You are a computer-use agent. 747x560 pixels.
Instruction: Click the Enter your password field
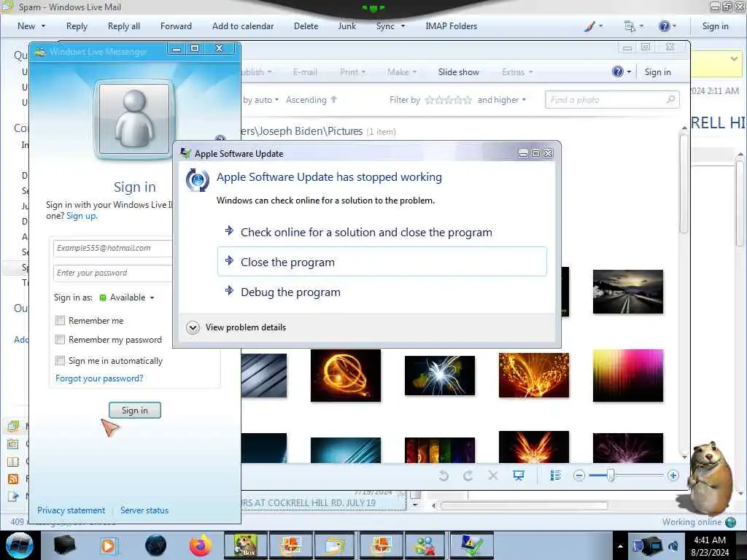113,273
